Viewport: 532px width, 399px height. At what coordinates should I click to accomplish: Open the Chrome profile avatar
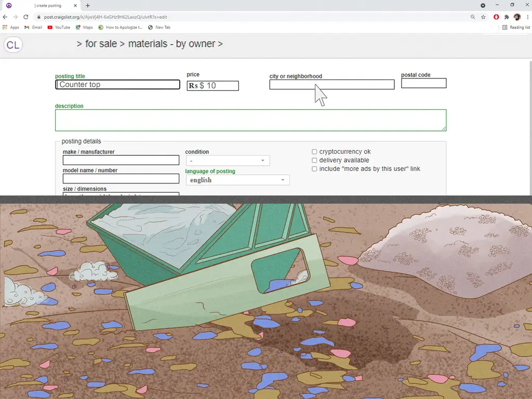[x=517, y=17]
